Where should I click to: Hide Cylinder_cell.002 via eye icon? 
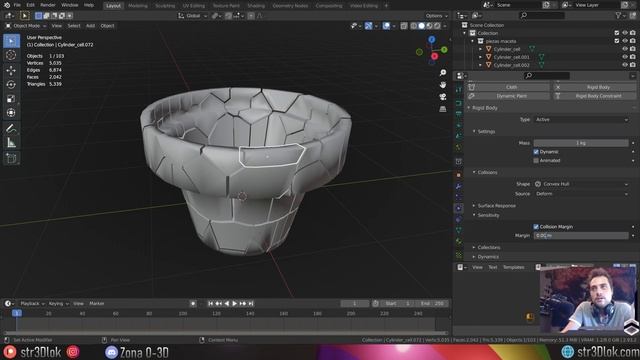pos(624,65)
